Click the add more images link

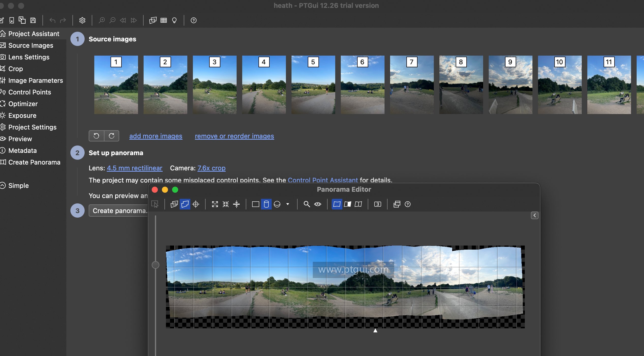(156, 136)
